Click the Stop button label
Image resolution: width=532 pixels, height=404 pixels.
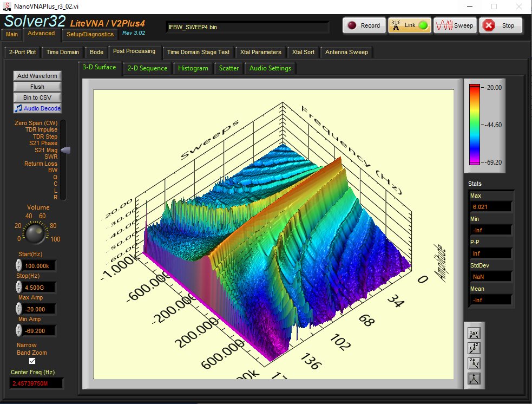(x=508, y=25)
